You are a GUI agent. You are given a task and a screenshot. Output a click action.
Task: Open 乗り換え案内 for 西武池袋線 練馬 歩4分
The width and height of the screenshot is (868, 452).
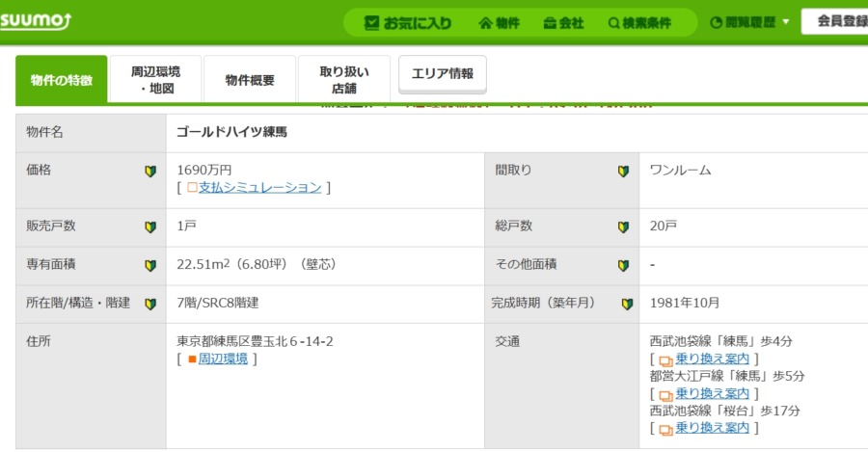click(712, 359)
